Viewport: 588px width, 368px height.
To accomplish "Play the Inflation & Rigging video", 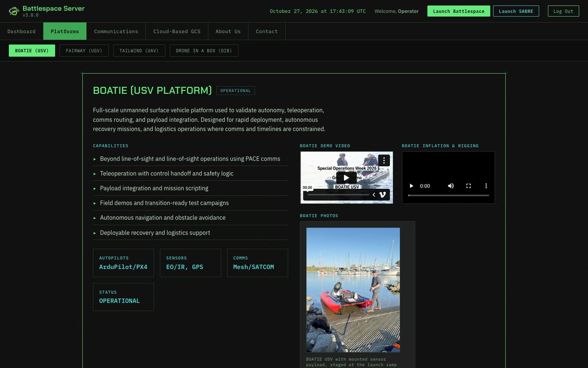I will 411,186.
